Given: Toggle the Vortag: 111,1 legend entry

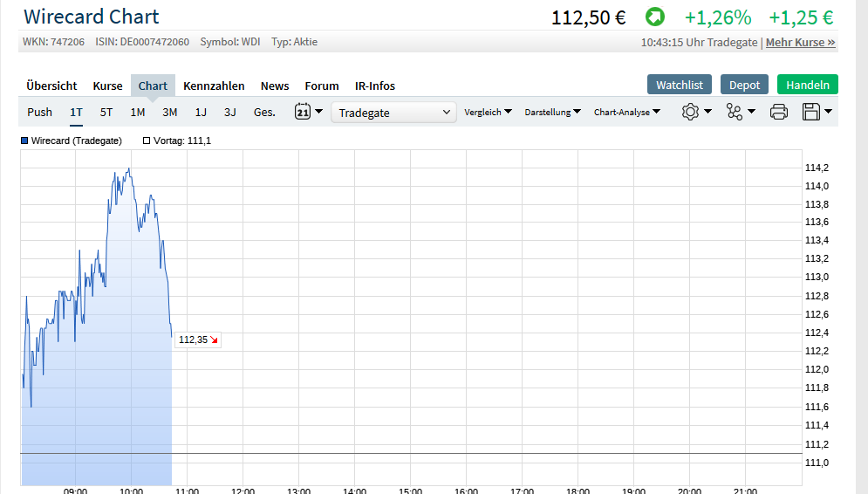Looking at the screenshot, I should 177,141.
